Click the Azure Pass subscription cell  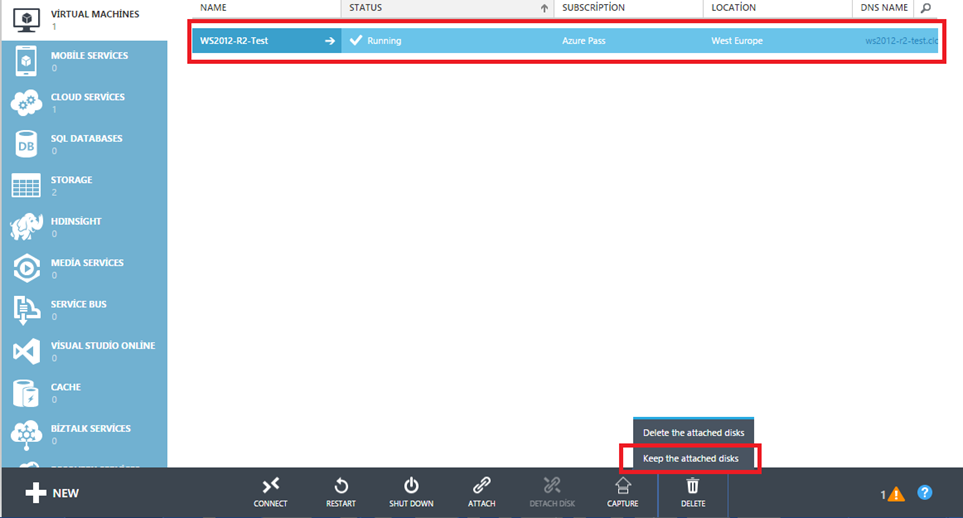(583, 41)
